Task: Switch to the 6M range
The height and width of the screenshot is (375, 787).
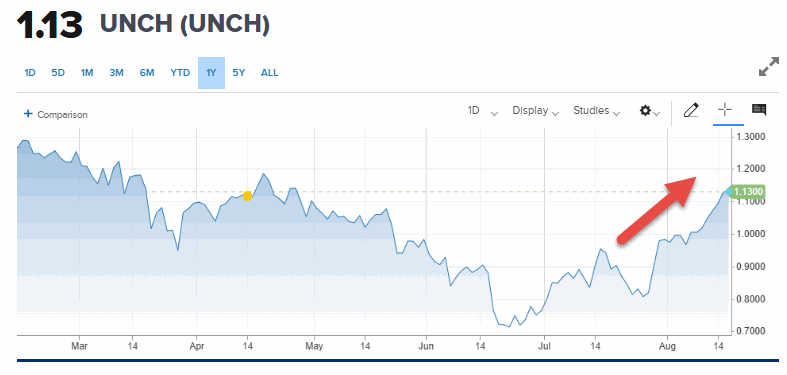Action: tap(147, 73)
